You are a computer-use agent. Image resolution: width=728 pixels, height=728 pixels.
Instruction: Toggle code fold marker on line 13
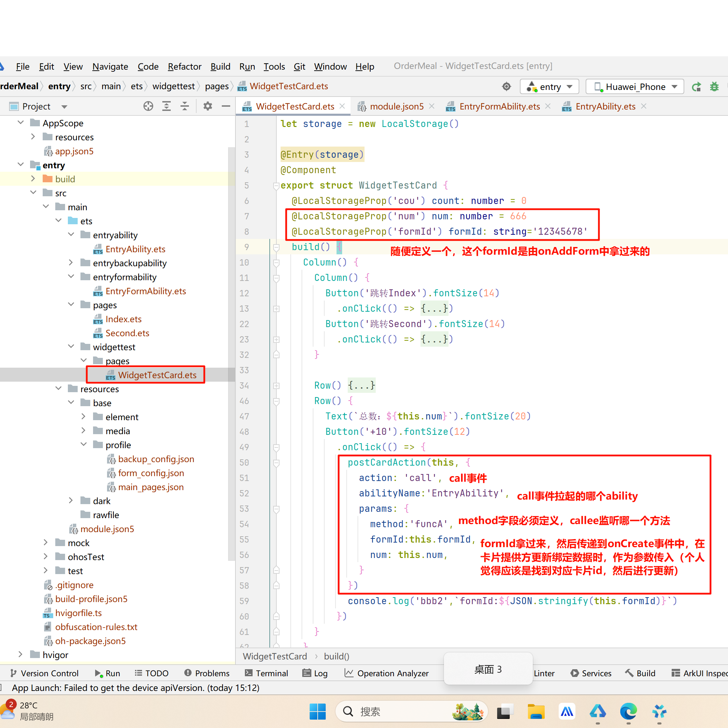276,309
